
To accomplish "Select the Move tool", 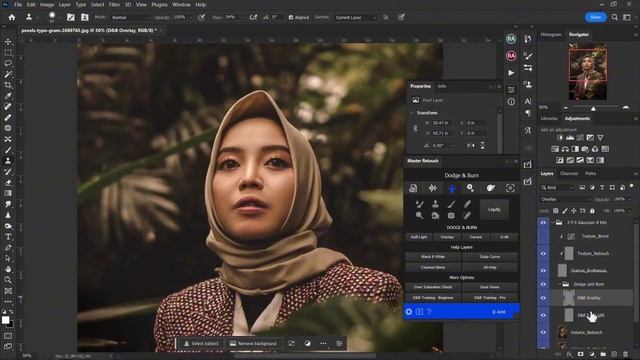I will pos(8,42).
